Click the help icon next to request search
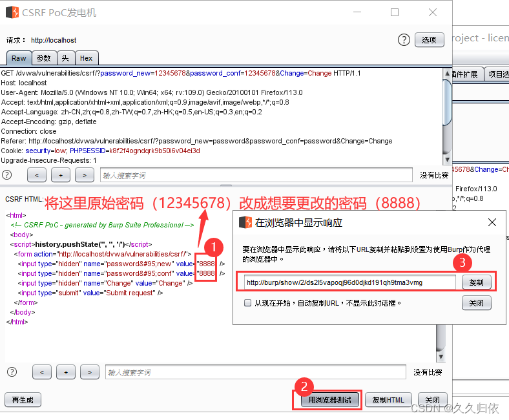This screenshot has width=509, height=420. tap(7, 175)
